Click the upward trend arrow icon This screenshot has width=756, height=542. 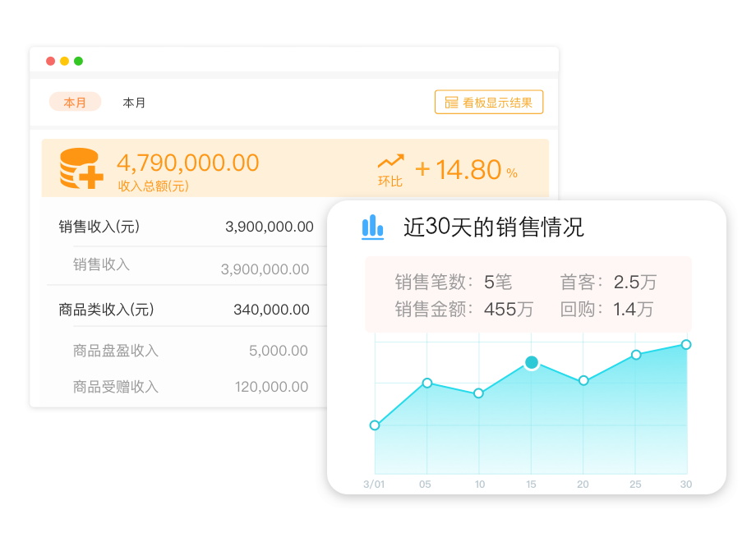coord(390,161)
